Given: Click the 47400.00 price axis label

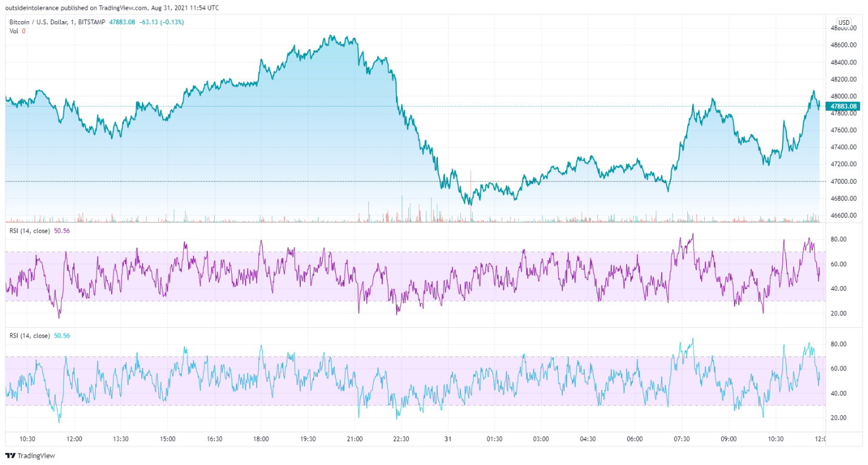Looking at the screenshot, I should pyautogui.click(x=843, y=147).
